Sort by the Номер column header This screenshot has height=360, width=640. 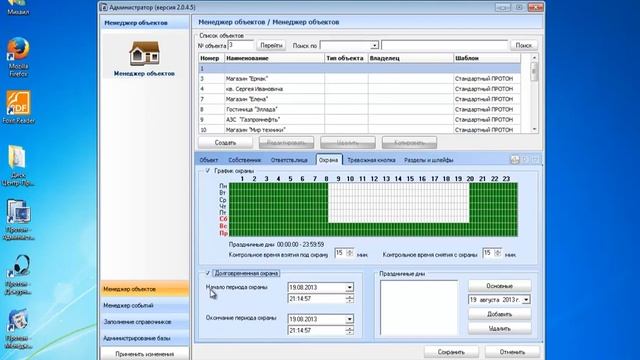coord(211,58)
